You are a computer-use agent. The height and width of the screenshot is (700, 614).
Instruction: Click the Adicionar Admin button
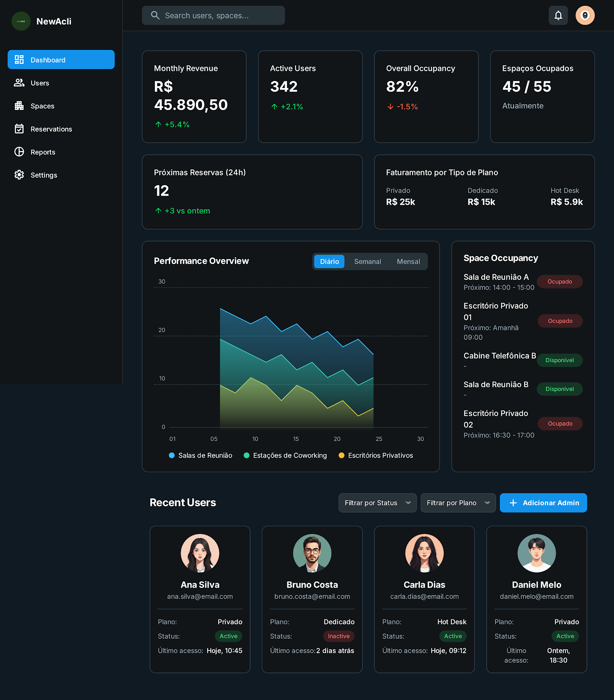tap(543, 503)
